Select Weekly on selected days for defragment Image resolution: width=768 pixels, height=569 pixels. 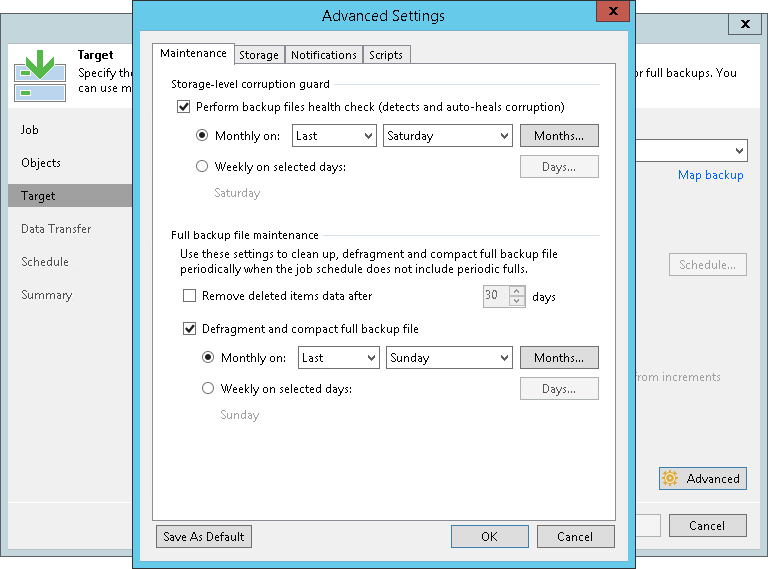coord(208,388)
